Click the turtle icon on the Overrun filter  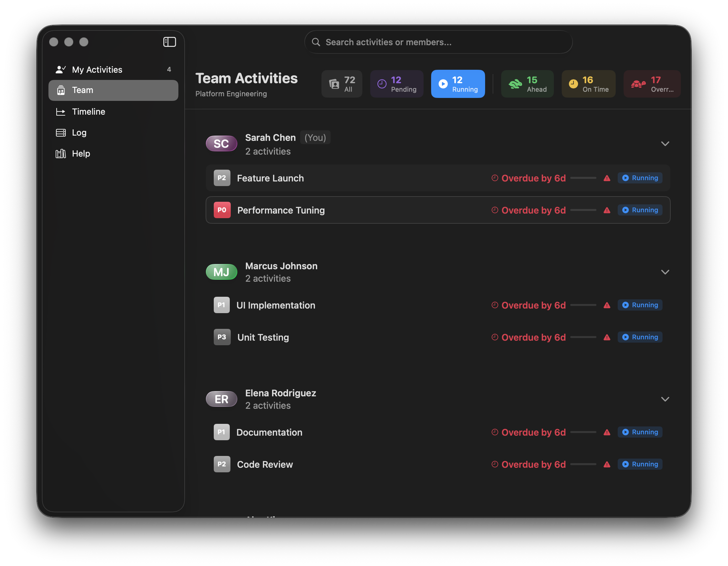pos(638,84)
